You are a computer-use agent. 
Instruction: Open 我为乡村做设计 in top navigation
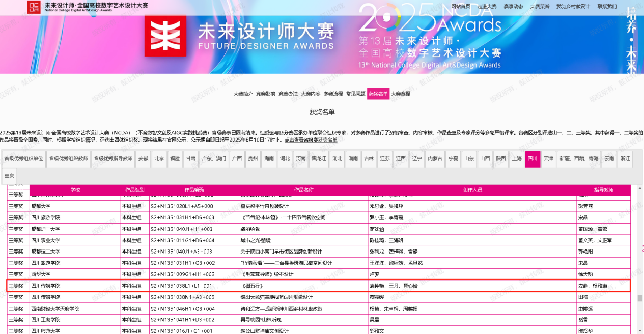coord(573,7)
